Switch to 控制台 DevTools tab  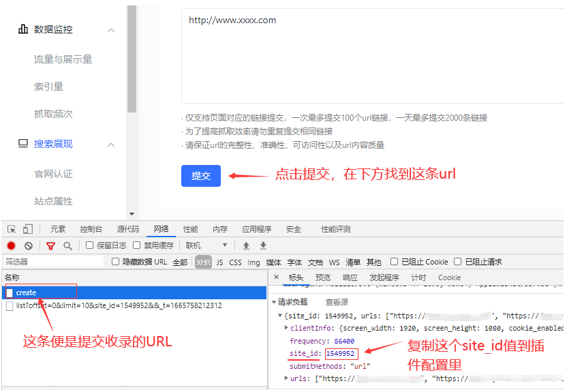pyautogui.click(x=91, y=229)
